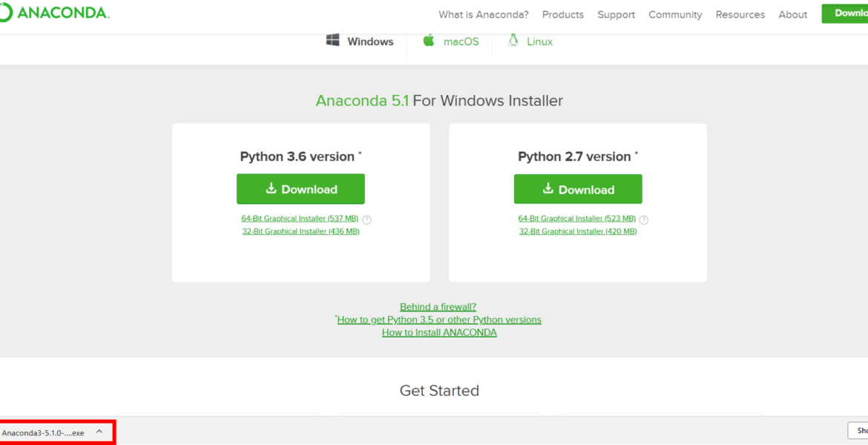Screen dimensions: 868x445
Task: Download the Python 3.6 version installer
Action: pyautogui.click(x=300, y=189)
